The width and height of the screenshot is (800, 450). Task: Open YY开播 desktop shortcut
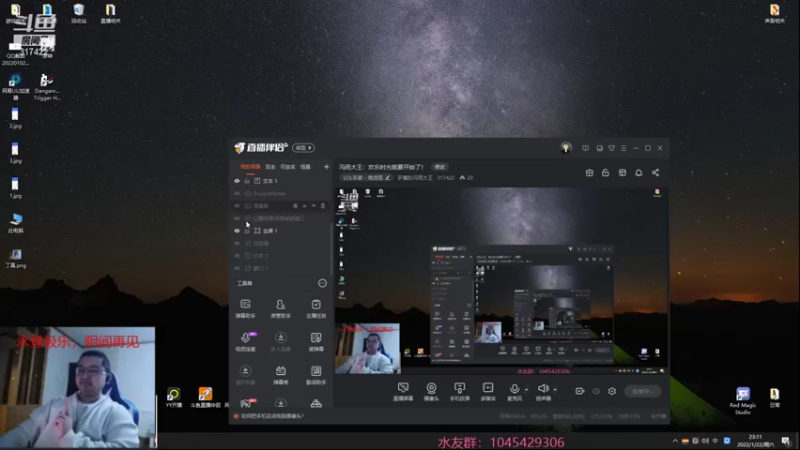(x=173, y=398)
